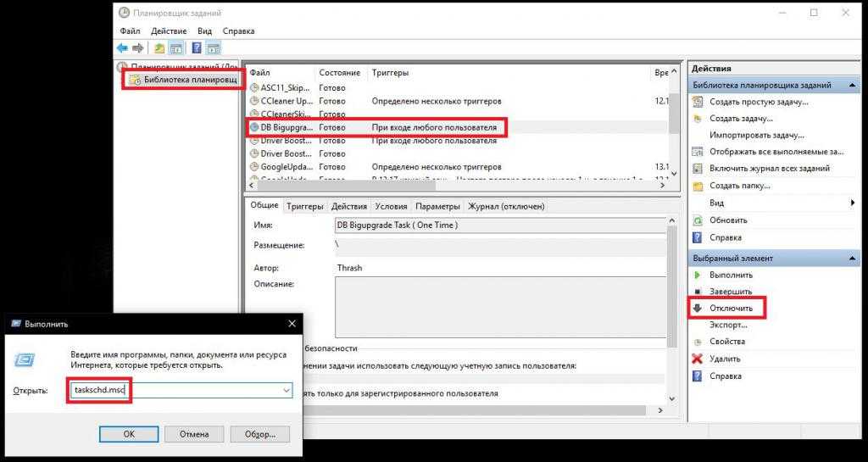This screenshot has height=462, width=868.
Task: Run the selected task with Выполнить
Action: pos(731,276)
